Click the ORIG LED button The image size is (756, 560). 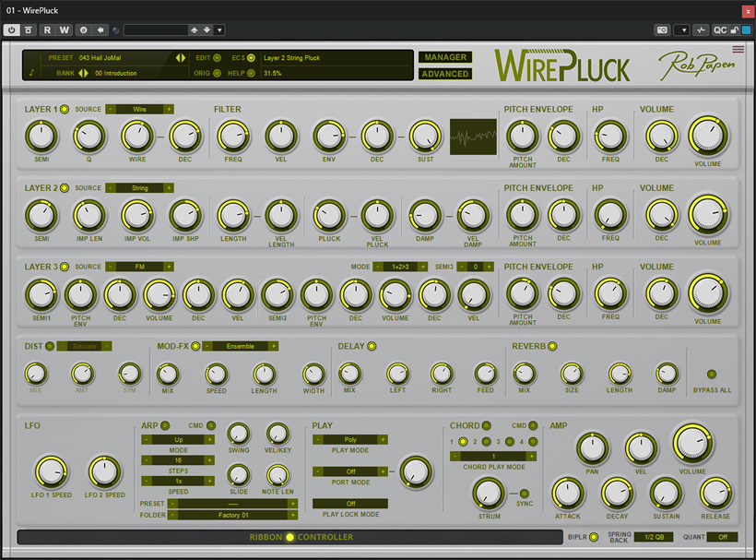(x=217, y=73)
